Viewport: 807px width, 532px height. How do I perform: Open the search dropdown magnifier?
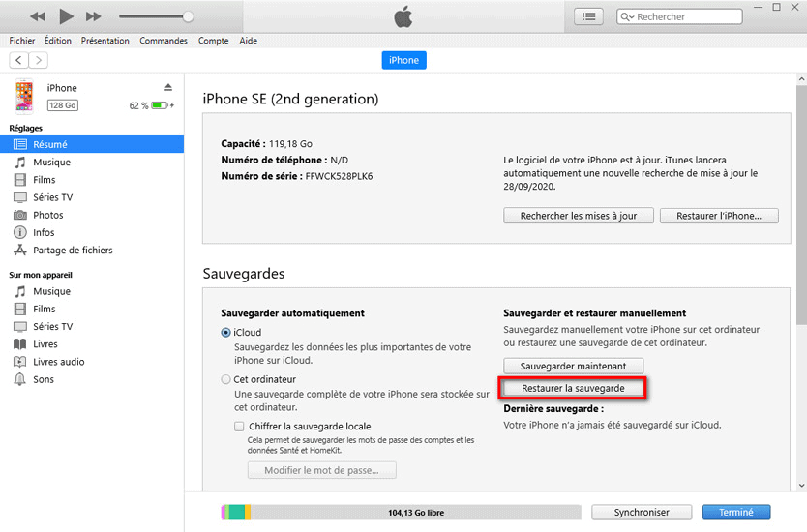(628, 16)
